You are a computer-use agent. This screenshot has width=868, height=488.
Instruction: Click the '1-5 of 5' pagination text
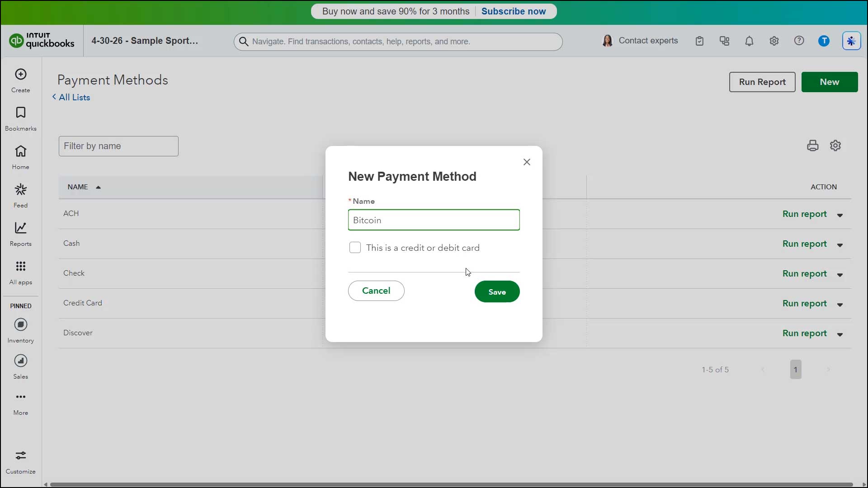[715, 370]
